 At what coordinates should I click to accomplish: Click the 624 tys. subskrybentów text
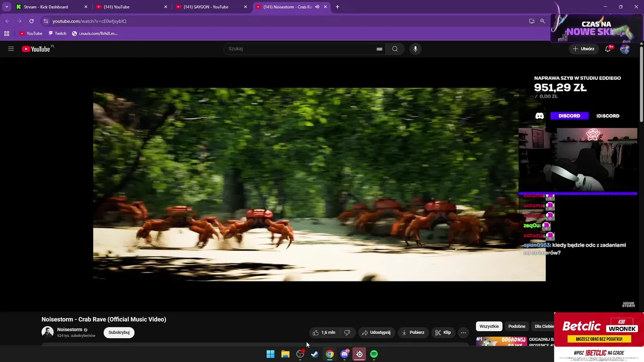tap(76, 336)
